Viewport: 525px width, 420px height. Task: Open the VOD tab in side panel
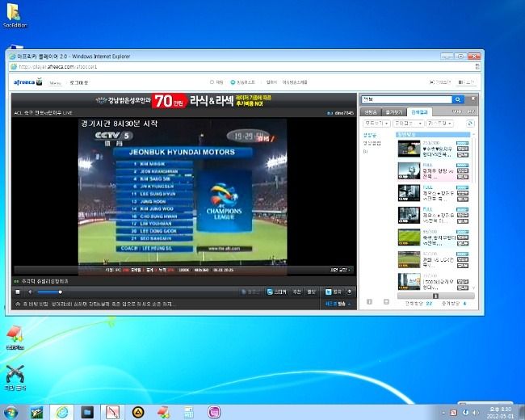click(456, 111)
